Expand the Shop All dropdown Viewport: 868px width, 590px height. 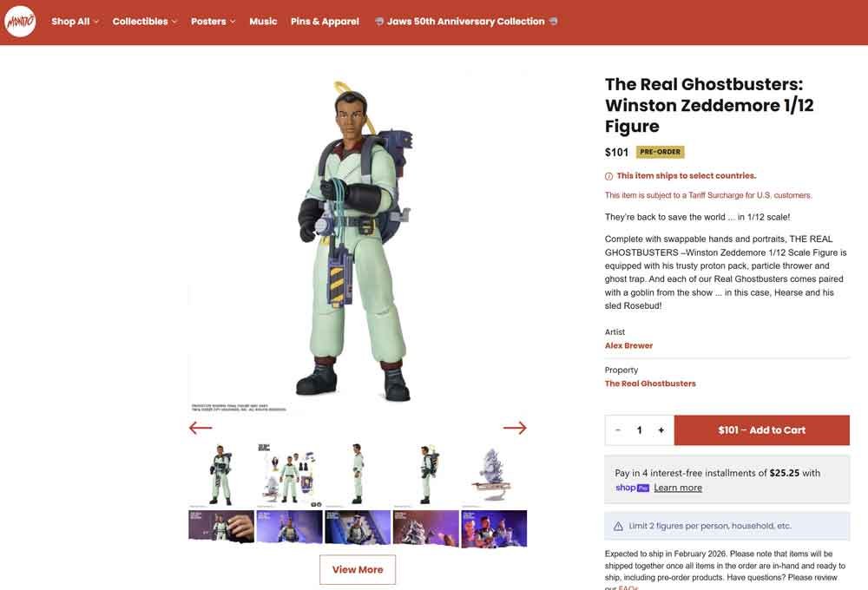75,22
